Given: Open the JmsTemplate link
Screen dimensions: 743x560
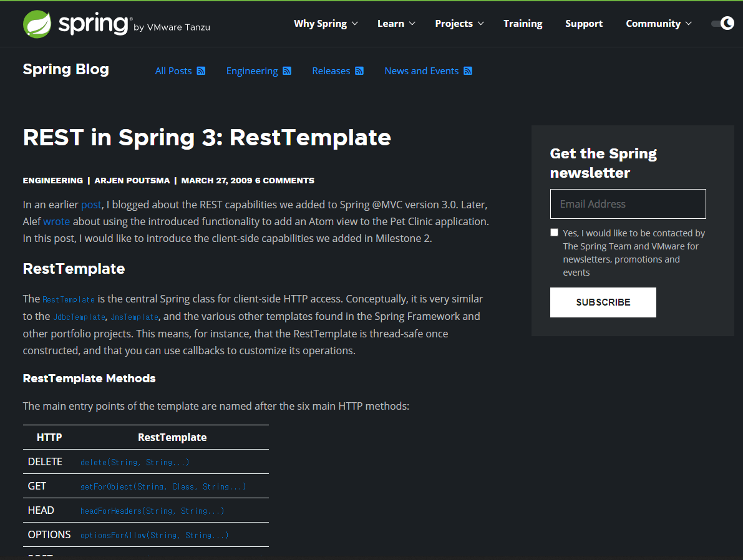Looking at the screenshot, I should pos(135,317).
